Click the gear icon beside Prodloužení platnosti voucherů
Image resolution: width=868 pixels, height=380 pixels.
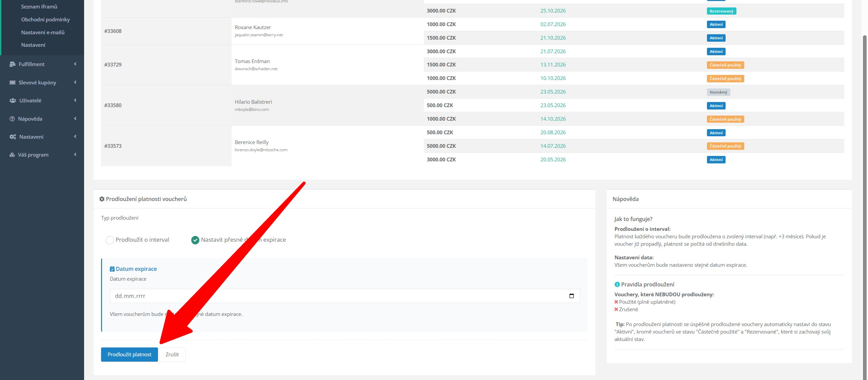click(102, 199)
